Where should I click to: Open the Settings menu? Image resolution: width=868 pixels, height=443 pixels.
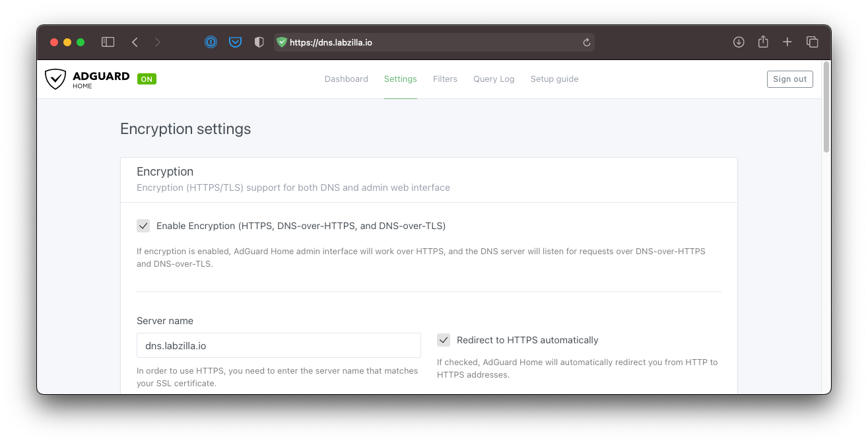(x=400, y=79)
